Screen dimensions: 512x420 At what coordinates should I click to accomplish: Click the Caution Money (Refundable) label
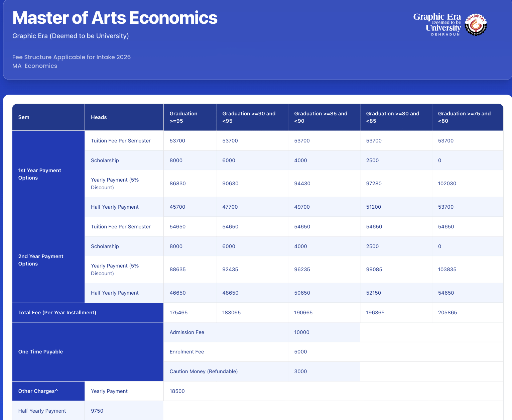204,372
